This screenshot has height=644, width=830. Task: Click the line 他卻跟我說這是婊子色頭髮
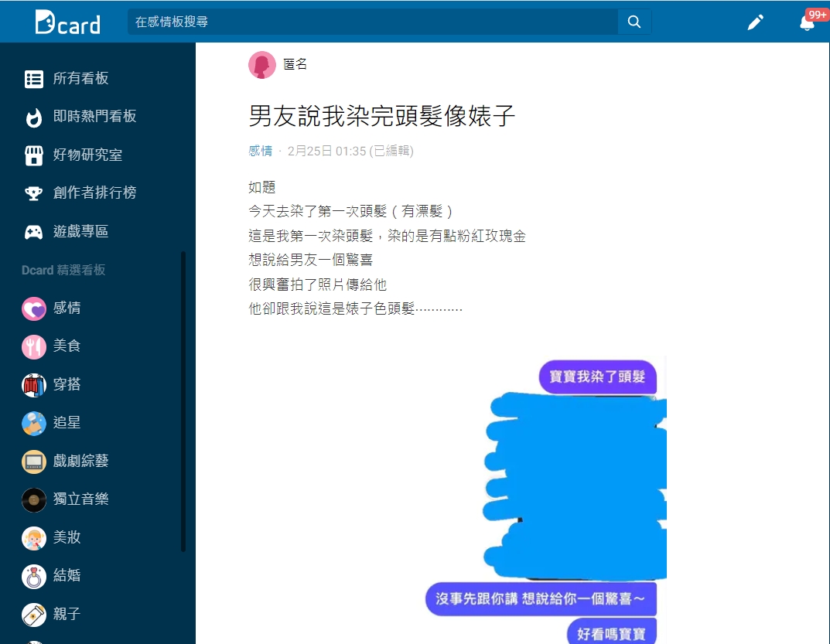[355, 309]
